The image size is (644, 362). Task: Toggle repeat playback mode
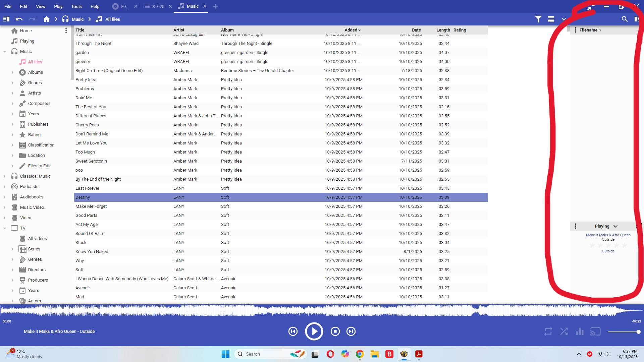tap(548, 331)
